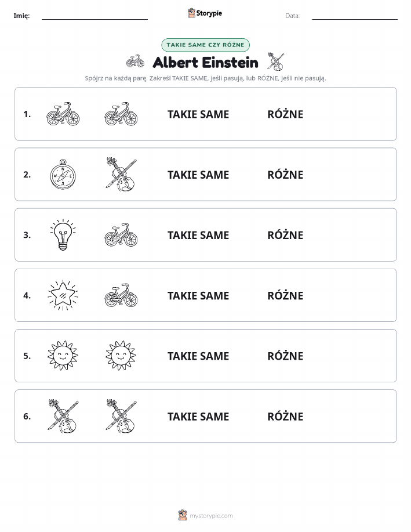
Task: Click the small violin beside the Albert Einstein title
Action: [276, 61]
